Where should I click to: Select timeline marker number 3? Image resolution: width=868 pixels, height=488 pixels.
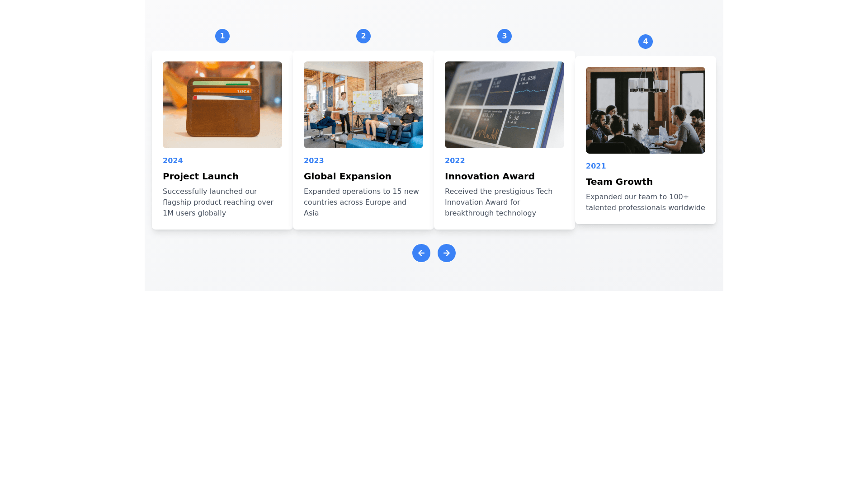pos(504,36)
